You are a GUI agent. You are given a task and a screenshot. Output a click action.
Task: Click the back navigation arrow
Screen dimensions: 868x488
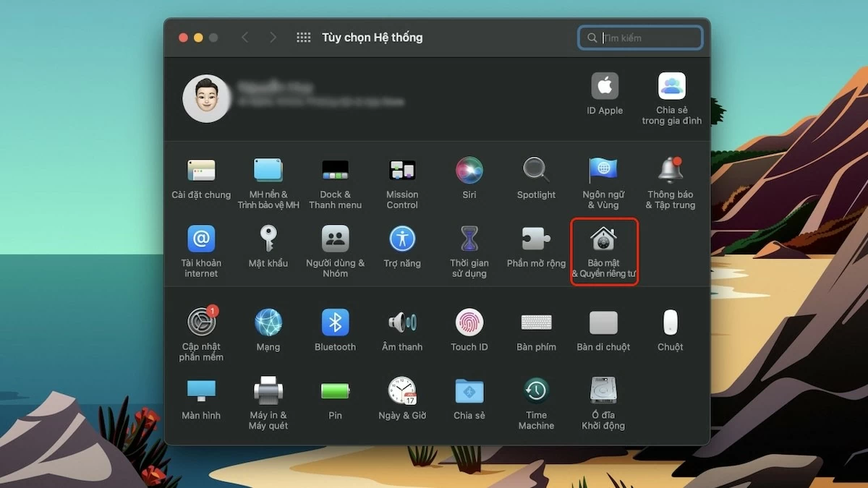(244, 38)
